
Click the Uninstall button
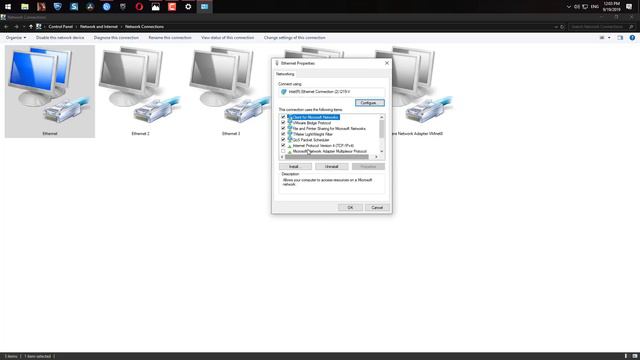(x=332, y=167)
